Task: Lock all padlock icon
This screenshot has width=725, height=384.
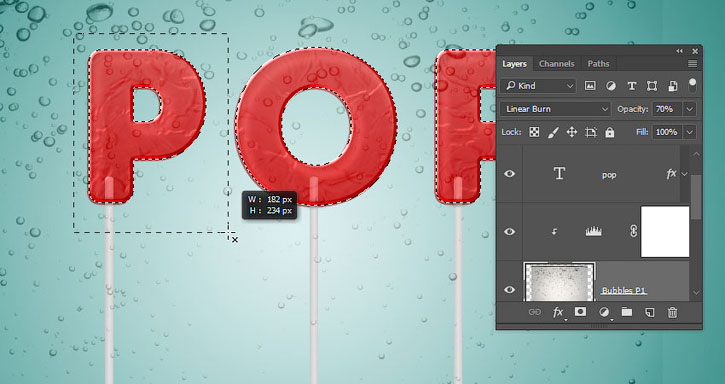Action: click(610, 132)
